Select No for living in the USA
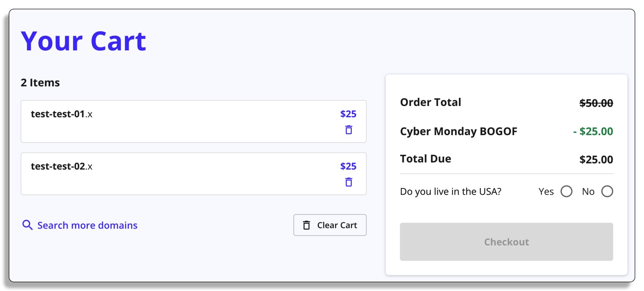 (x=607, y=191)
